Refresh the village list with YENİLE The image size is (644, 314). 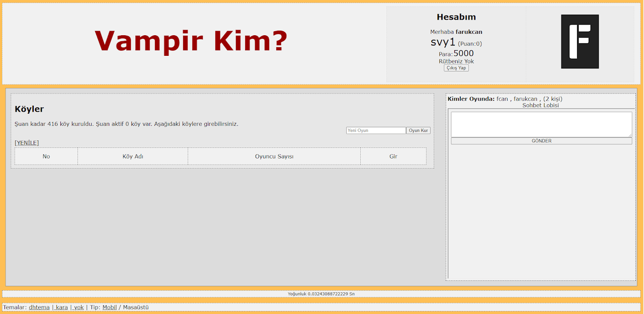coord(27,143)
